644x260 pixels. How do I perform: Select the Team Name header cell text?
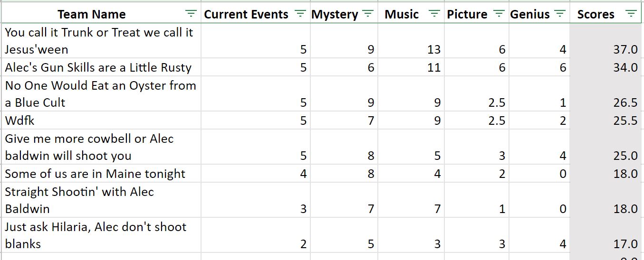(x=92, y=15)
